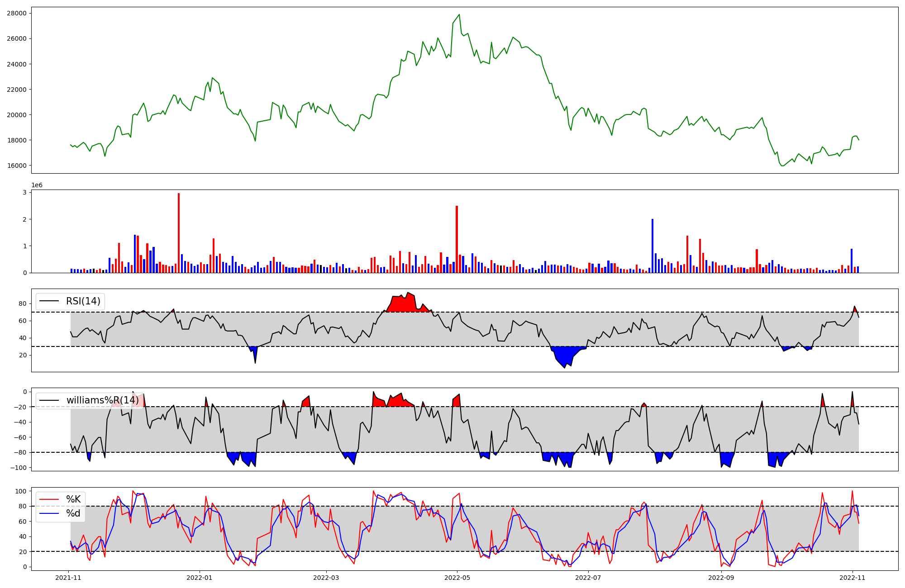Viewport: 905px width, 588px height.
Task: Click the blue %d legend line
Action: point(49,513)
